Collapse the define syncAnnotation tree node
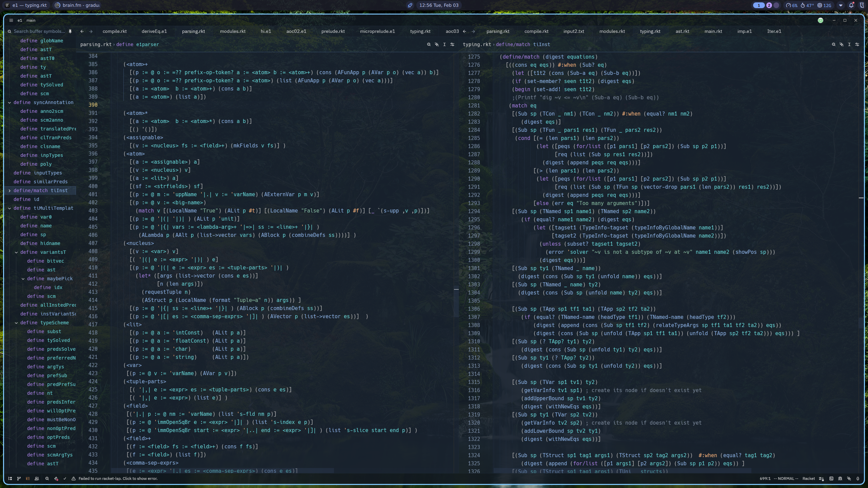Image resolution: width=868 pixels, height=488 pixels. tap(9, 102)
